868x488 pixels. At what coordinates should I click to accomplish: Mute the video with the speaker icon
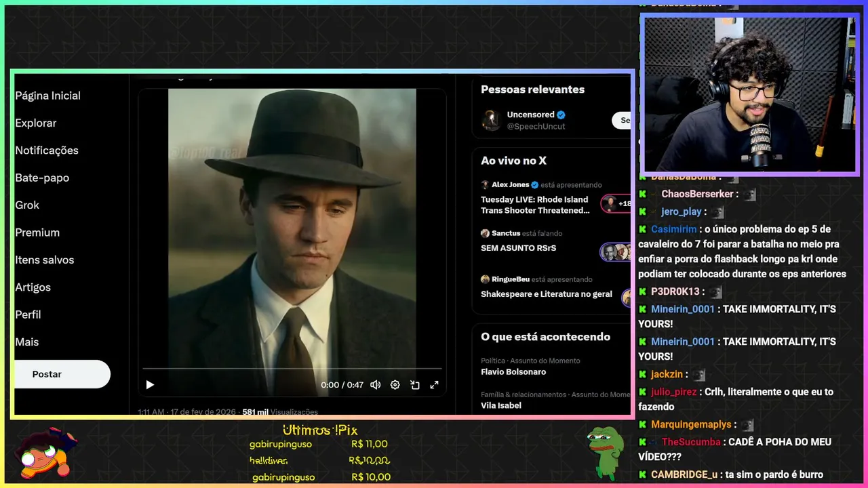[375, 385]
